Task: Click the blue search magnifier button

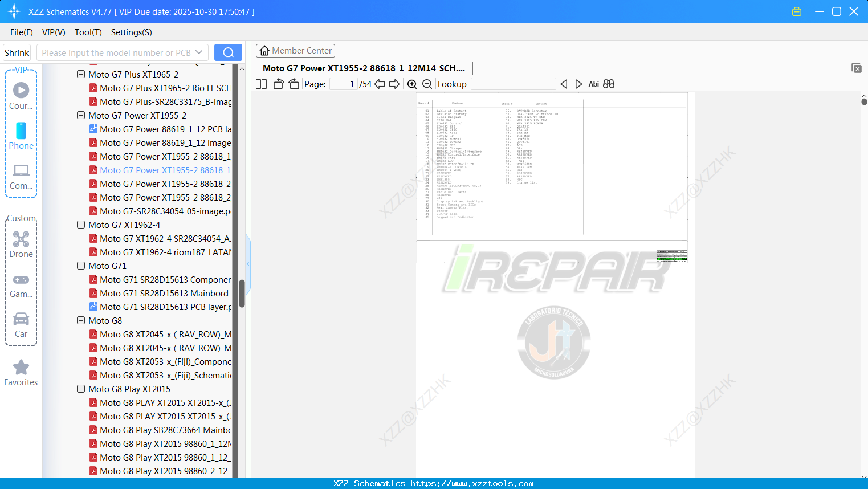Action: coord(228,52)
